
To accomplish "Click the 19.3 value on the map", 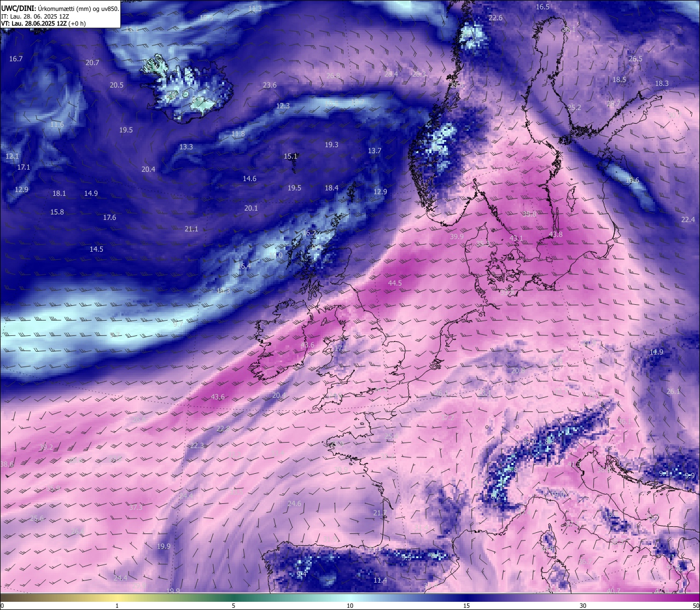I will pyautogui.click(x=331, y=144).
